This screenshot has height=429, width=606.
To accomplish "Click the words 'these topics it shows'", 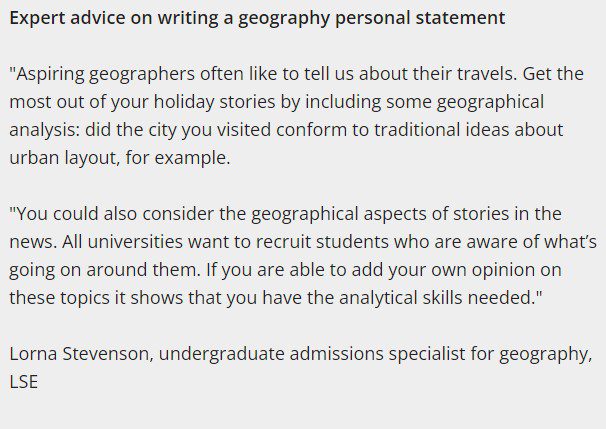I will (96, 298).
